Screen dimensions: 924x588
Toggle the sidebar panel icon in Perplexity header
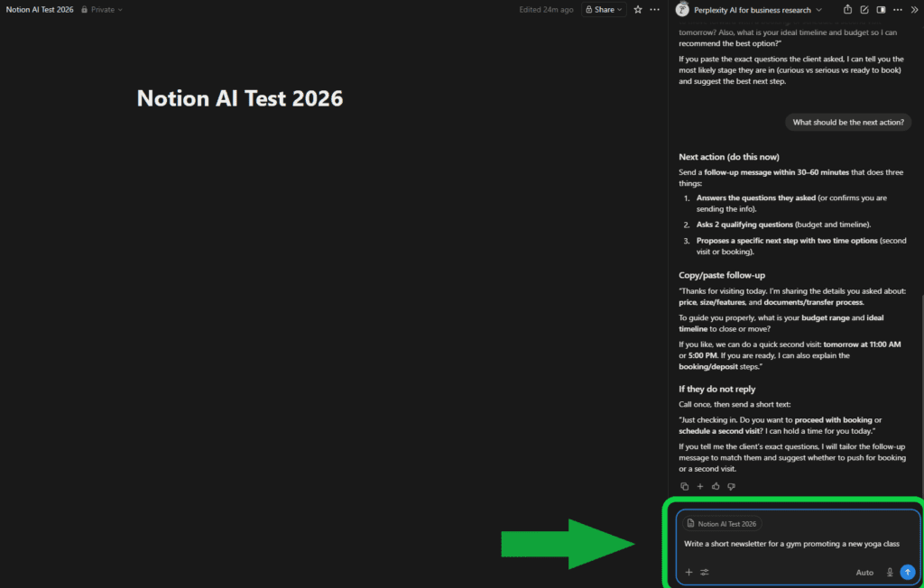(882, 9)
